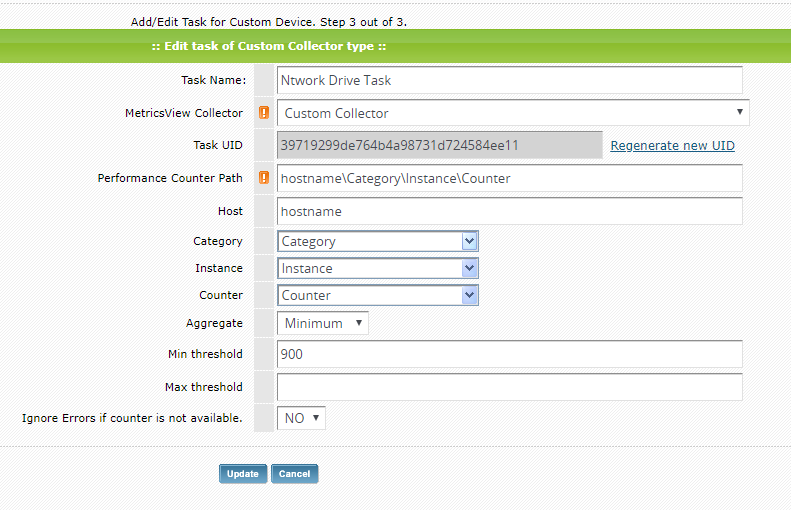Open the Ignore Errors NO dropdown

[x=301, y=418]
